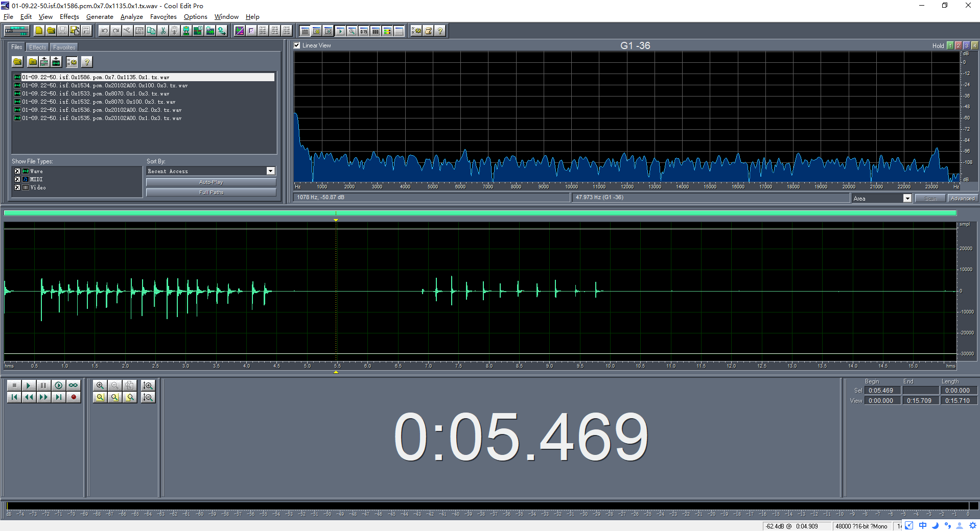Zoom in horizontally on the waveform
This screenshot has height=531, width=980.
[x=100, y=385]
